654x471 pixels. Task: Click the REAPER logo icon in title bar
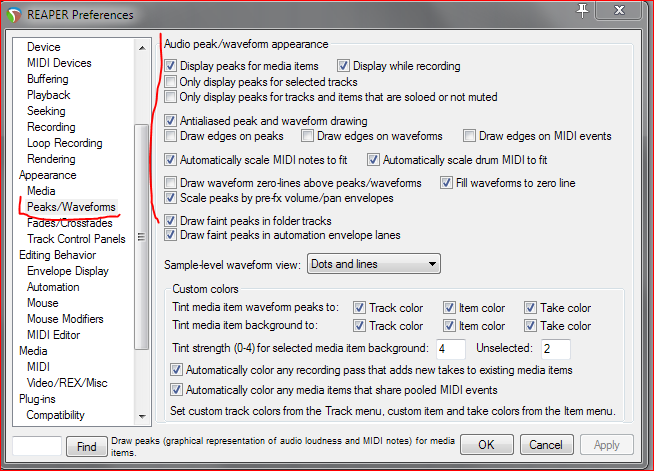click(x=14, y=15)
